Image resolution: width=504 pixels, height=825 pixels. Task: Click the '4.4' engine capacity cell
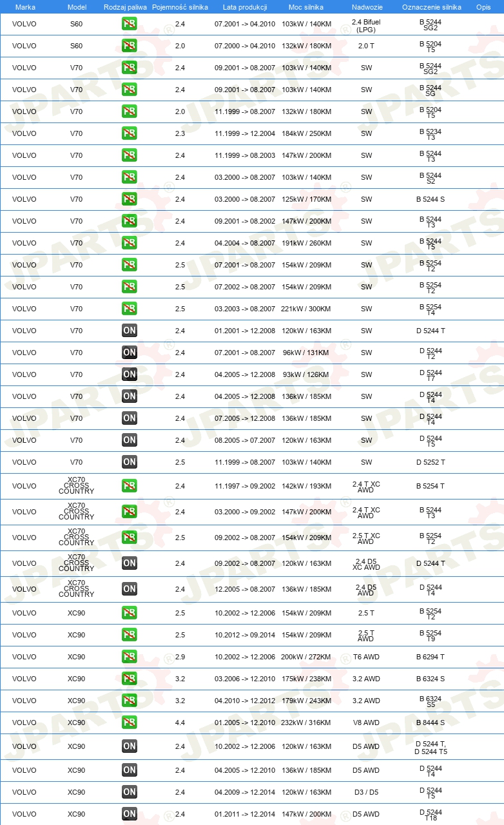coord(180,723)
